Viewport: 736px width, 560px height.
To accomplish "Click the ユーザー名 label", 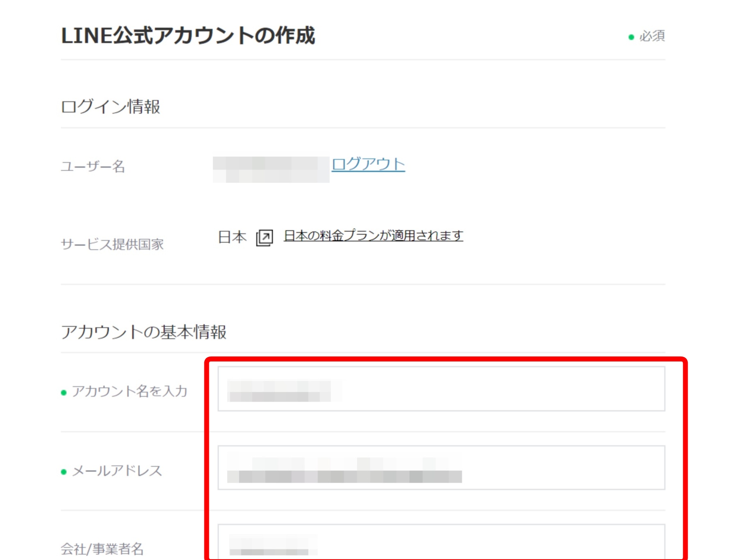I will 93,167.
